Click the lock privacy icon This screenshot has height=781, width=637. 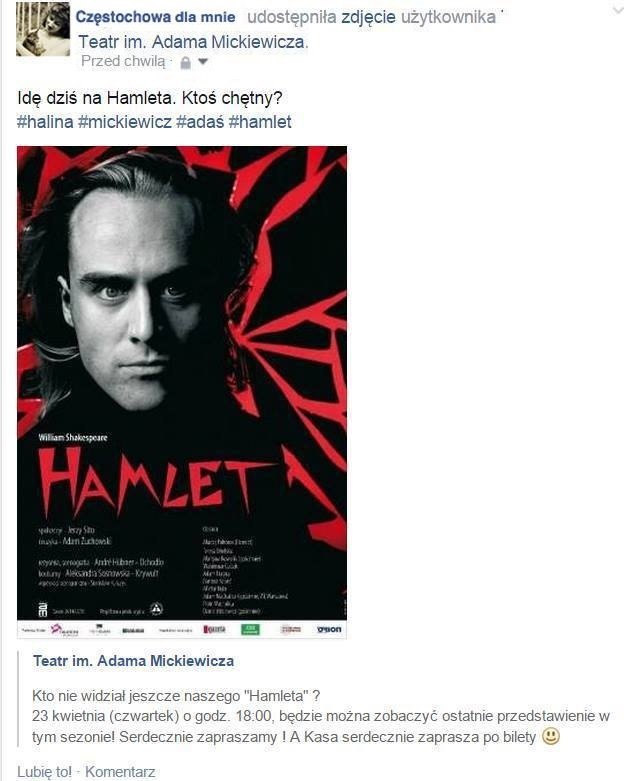(x=185, y=63)
